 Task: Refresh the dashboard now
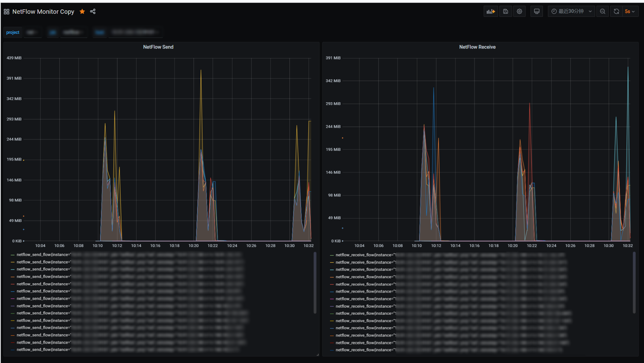tap(616, 11)
